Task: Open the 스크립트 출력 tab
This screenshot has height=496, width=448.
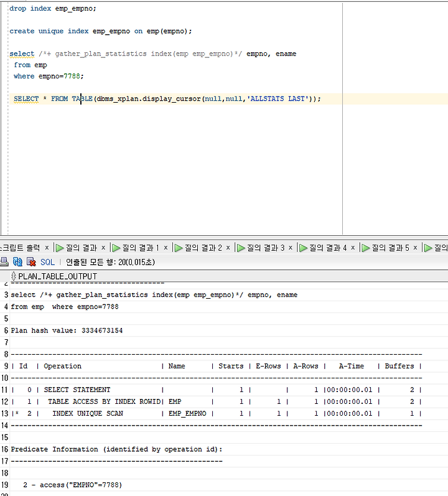Action: (x=21, y=248)
